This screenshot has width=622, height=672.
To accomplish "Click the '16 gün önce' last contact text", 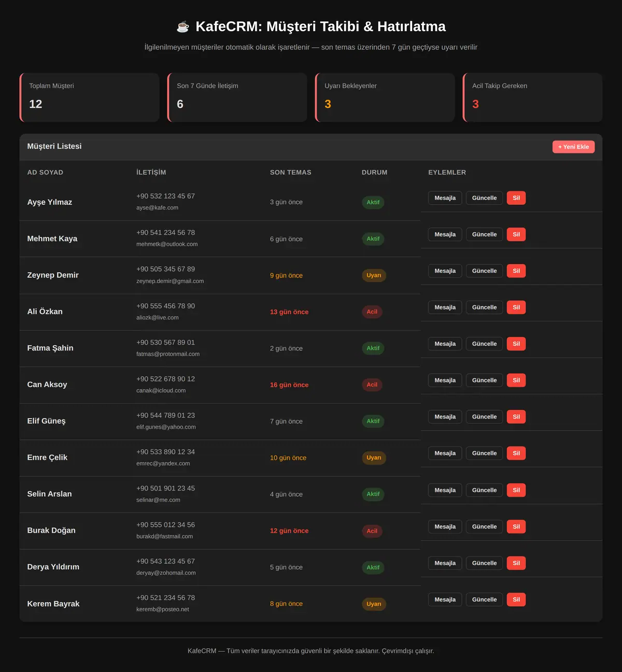I will point(289,385).
